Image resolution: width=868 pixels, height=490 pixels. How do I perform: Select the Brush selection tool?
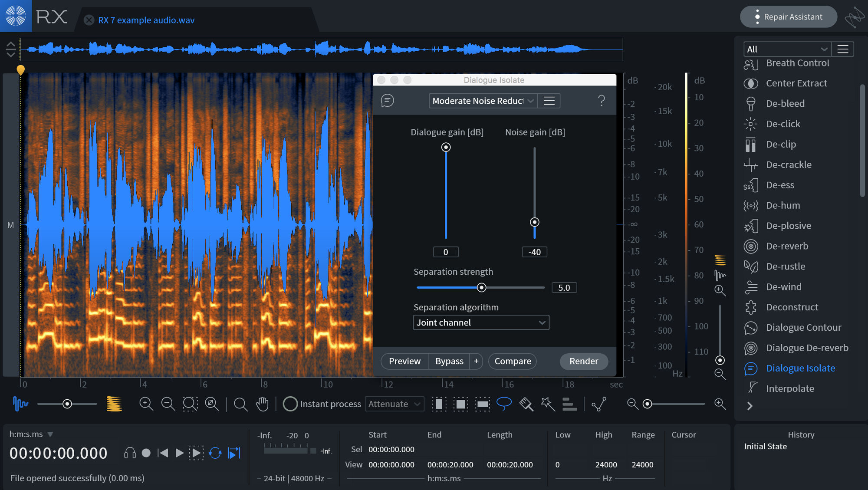(526, 404)
